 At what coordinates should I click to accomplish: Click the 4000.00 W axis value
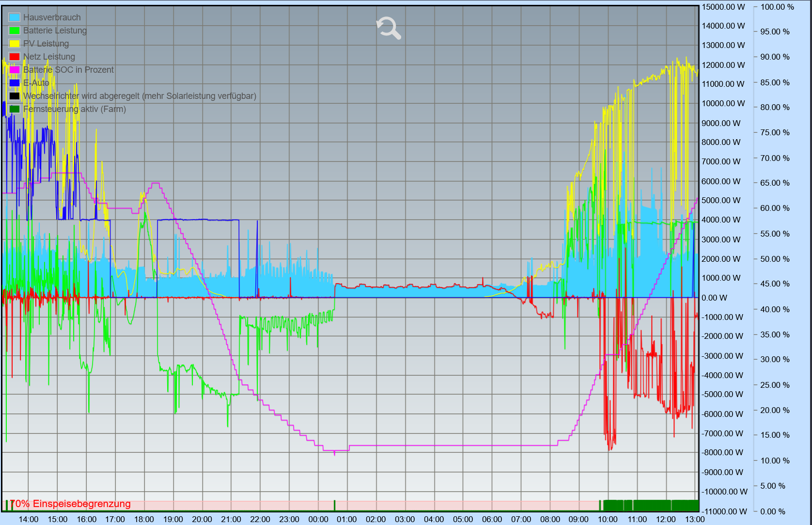point(721,220)
